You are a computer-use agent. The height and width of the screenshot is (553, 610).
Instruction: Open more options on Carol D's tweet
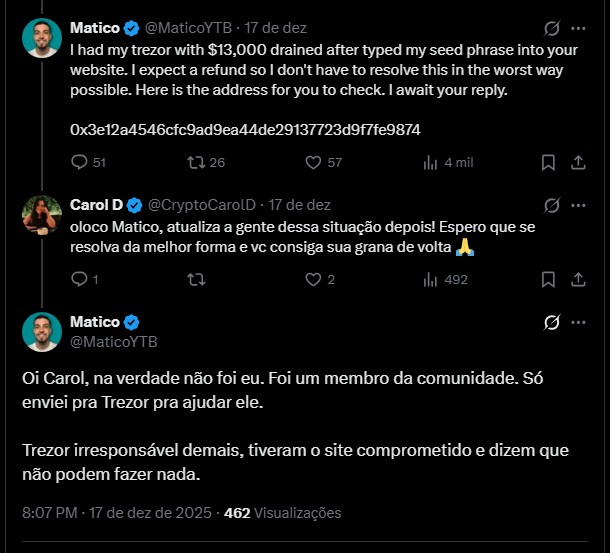click(x=578, y=205)
